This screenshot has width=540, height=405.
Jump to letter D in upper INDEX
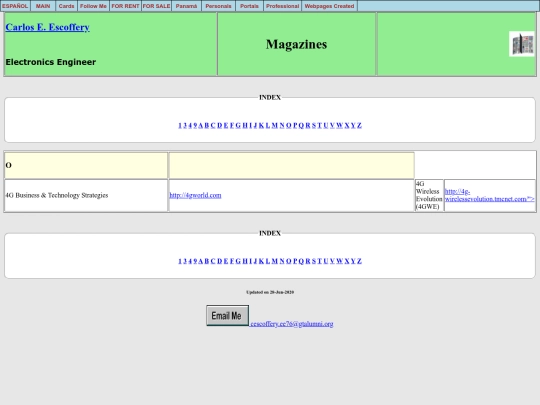tap(220, 125)
